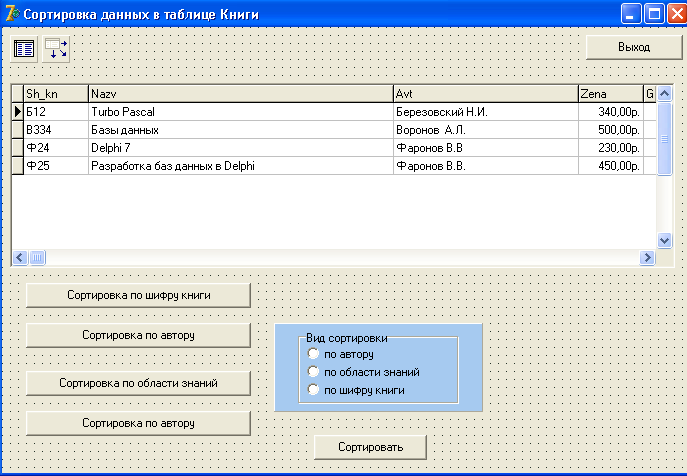The height and width of the screenshot is (476, 687).
Task: Click the row selector of the Ф25 row
Action: point(18,166)
